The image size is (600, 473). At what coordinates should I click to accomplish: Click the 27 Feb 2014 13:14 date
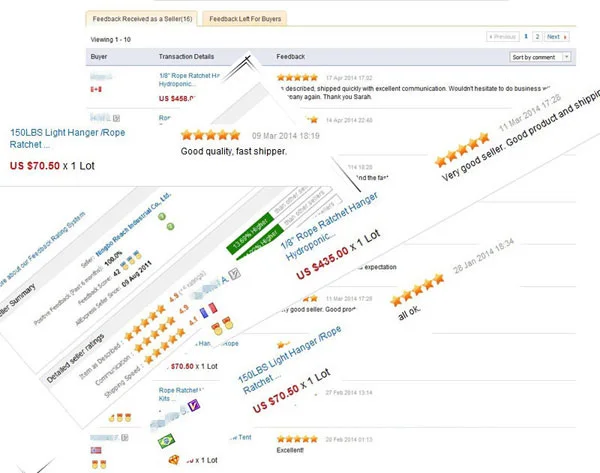point(349,393)
